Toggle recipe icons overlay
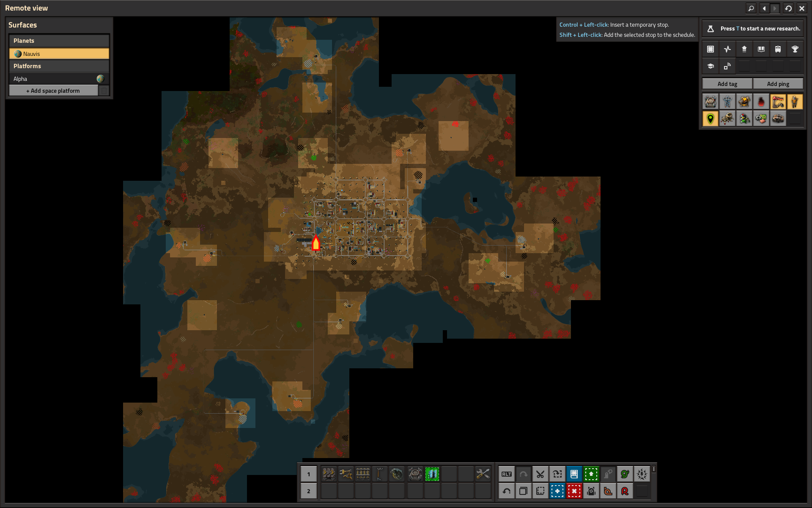The height and width of the screenshot is (508, 812). pos(761,119)
